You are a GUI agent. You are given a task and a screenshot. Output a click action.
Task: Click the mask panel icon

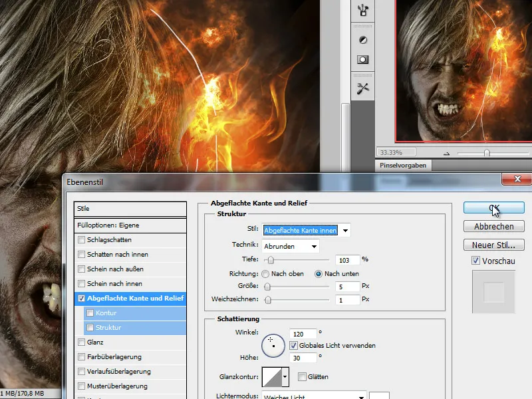(x=362, y=60)
